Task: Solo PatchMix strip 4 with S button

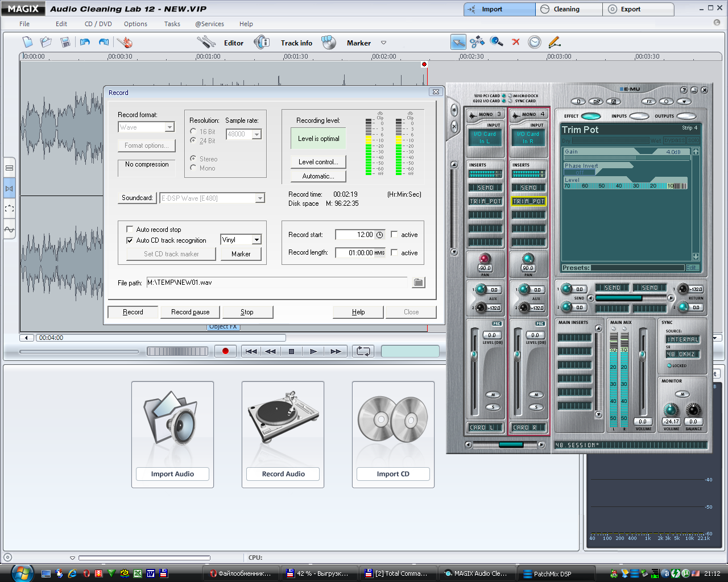Action: pyautogui.click(x=536, y=407)
